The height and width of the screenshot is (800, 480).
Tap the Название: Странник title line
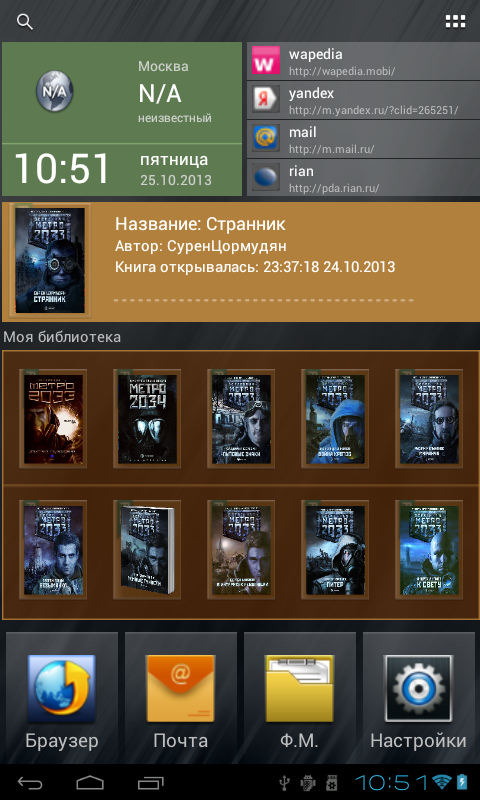coord(200,224)
